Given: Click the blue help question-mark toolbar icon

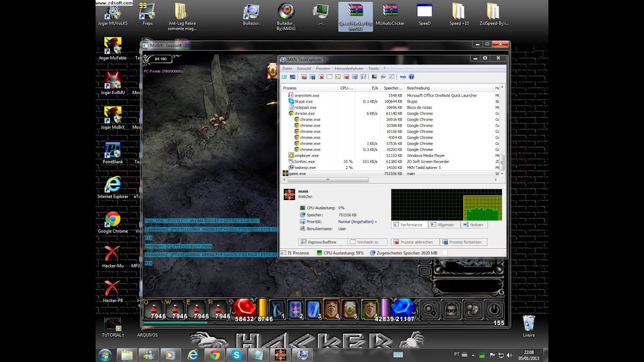Looking at the screenshot, I should click(x=412, y=77).
